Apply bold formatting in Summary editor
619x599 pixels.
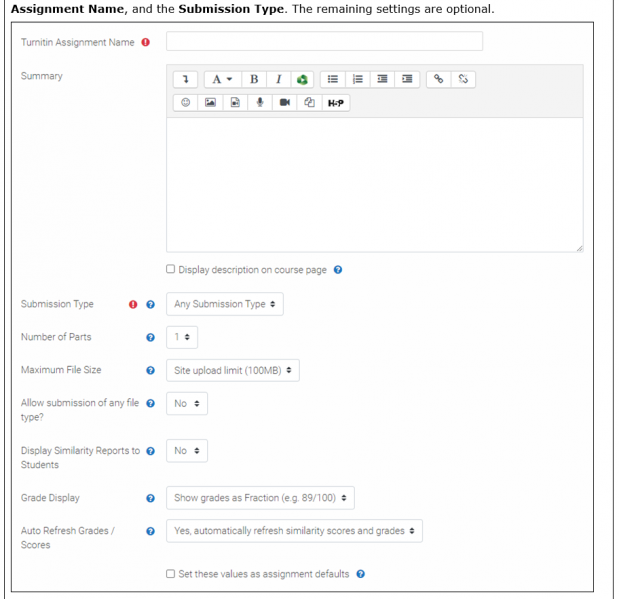(254, 79)
